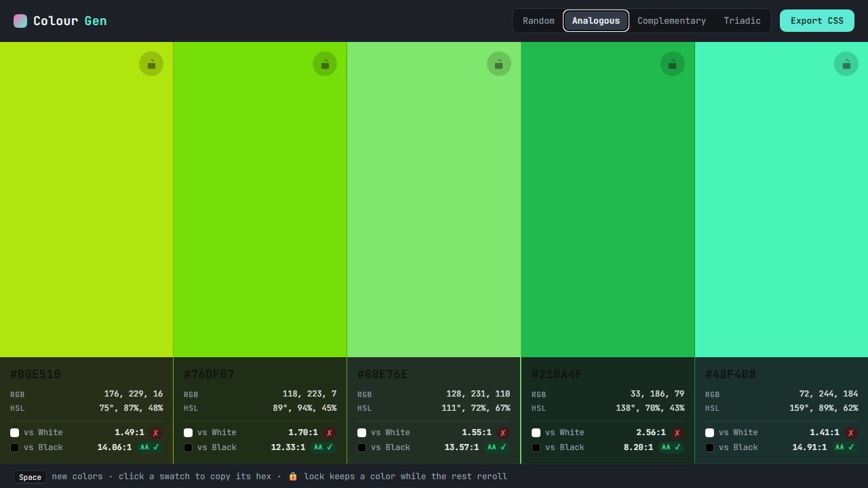This screenshot has height=488, width=868.
Task: Click the HSL value 89°, 94%, 45%
Action: (304, 408)
